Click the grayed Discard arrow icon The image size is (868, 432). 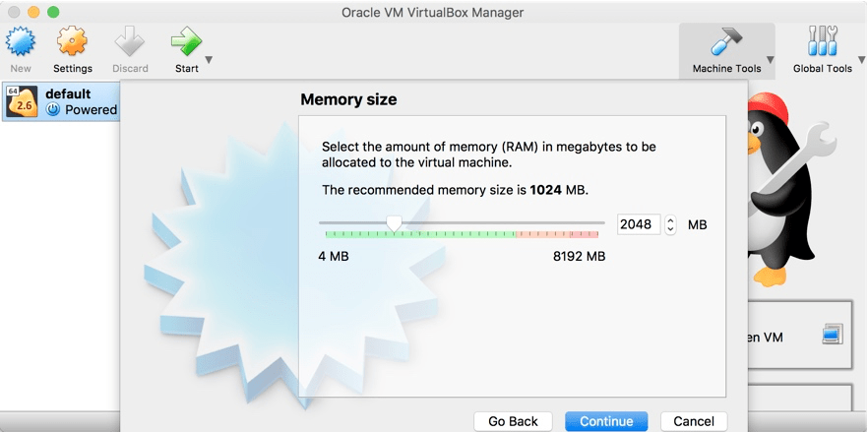coord(130,41)
